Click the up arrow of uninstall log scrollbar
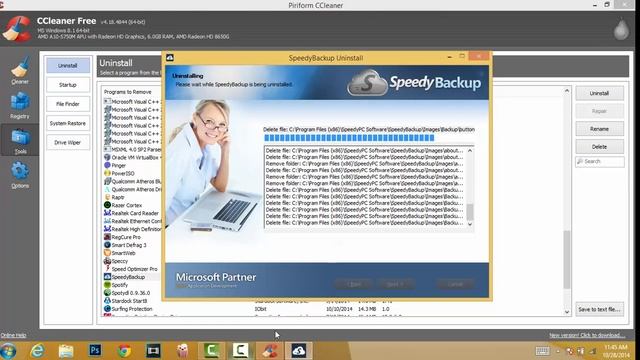 [x=470, y=151]
